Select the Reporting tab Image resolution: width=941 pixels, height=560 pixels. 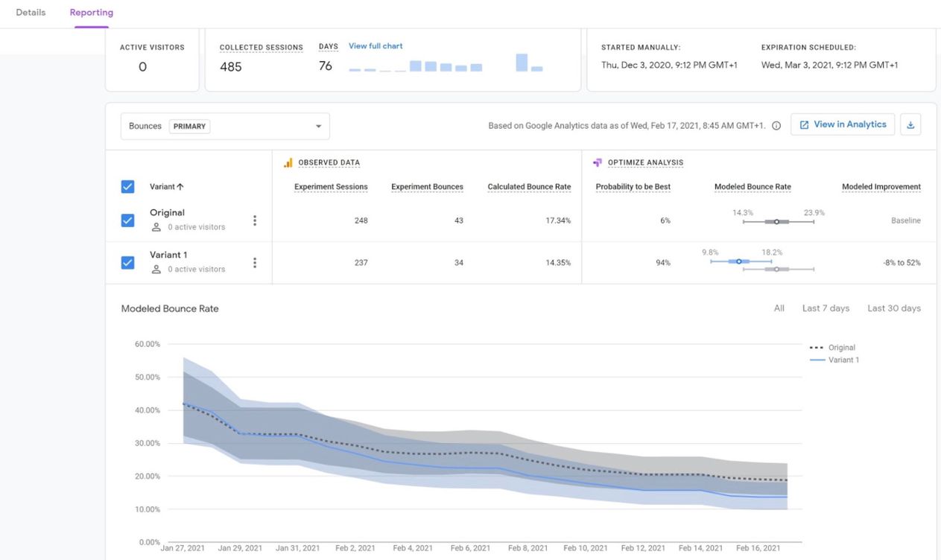[92, 13]
